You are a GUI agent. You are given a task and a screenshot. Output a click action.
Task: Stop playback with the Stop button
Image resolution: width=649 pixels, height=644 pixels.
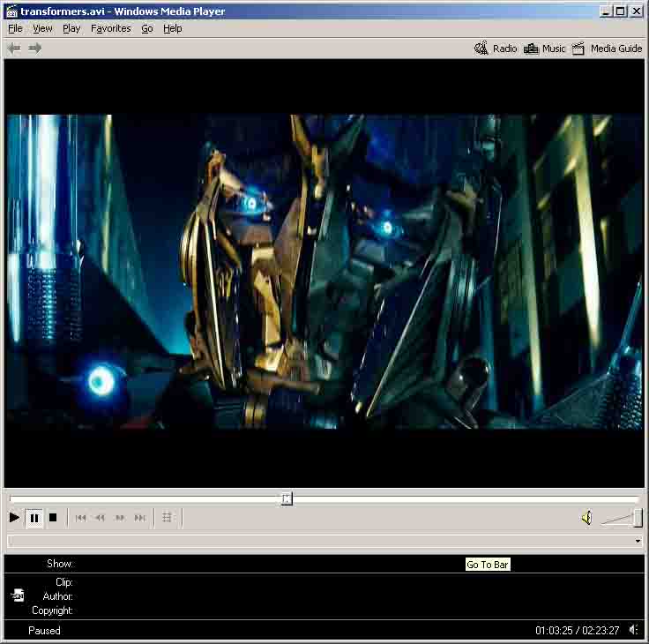[53, 518]
